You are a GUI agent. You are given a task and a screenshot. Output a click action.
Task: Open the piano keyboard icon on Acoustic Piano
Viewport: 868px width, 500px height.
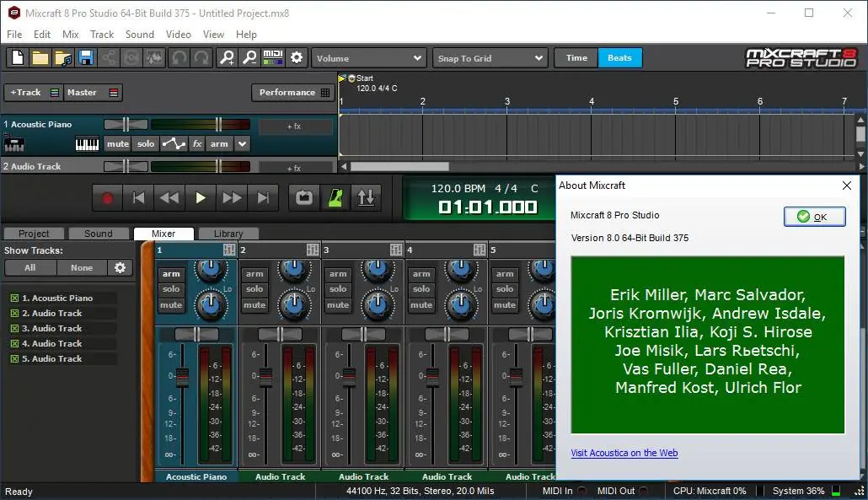click(x=87, y=144)
